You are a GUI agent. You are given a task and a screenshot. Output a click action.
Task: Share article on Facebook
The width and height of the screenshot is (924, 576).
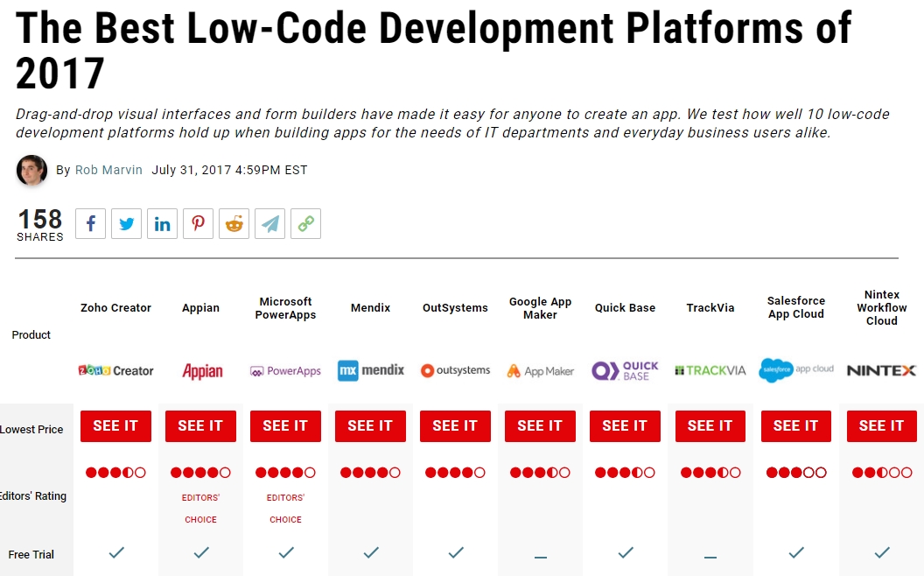(91, 223)
